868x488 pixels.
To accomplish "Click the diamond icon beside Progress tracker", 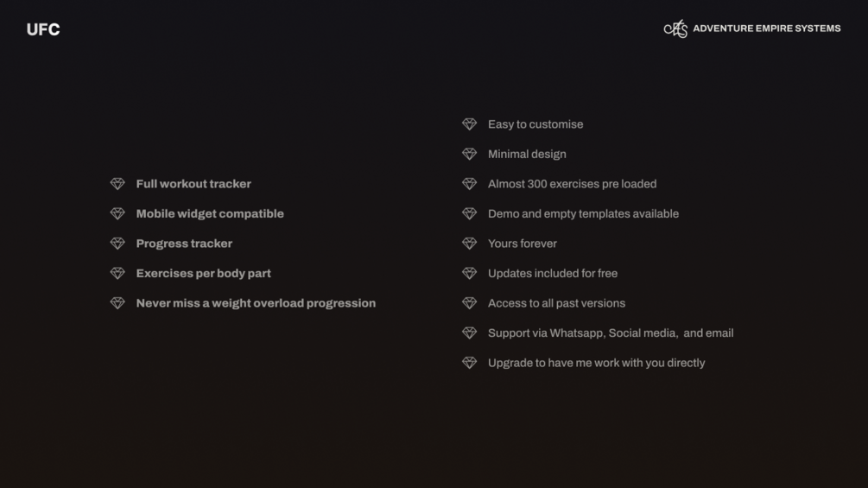I will coord(117,244).
